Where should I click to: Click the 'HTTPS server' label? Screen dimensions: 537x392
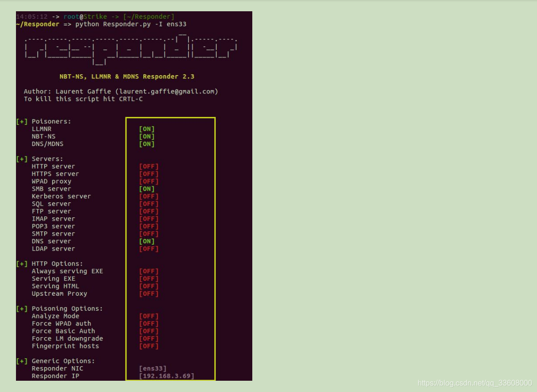55,174
